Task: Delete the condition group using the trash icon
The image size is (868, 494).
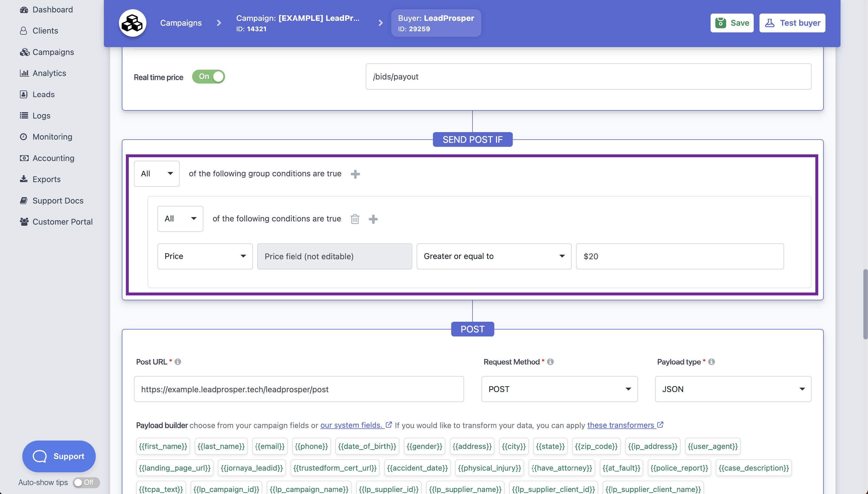Action: coord(355,219)
